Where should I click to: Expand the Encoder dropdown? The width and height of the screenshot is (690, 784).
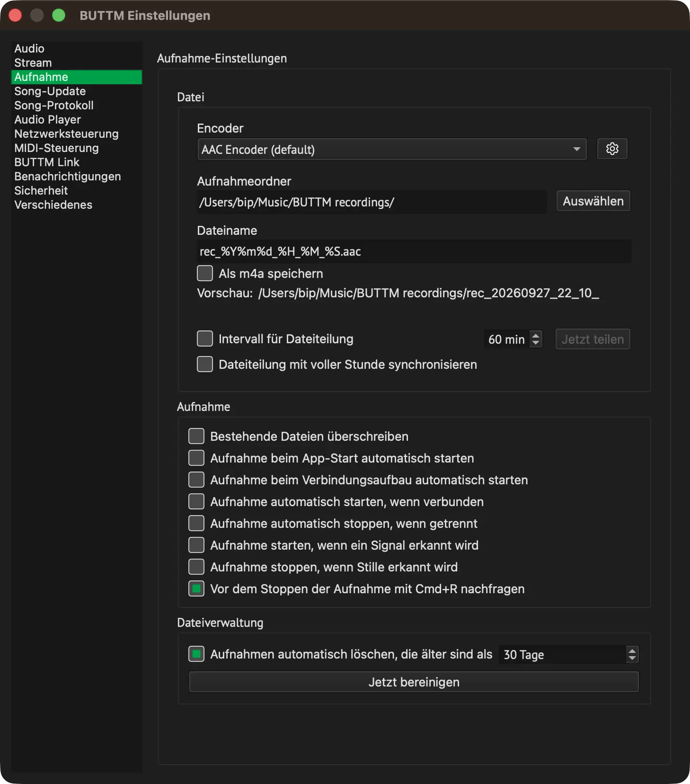[x=392, y=149]
